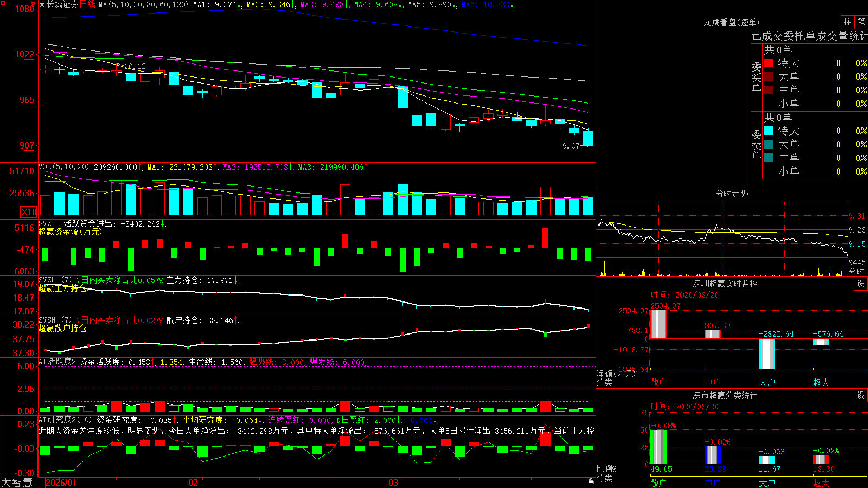Click the AI活跃度2 indicator name

click(x=57, y=362)
